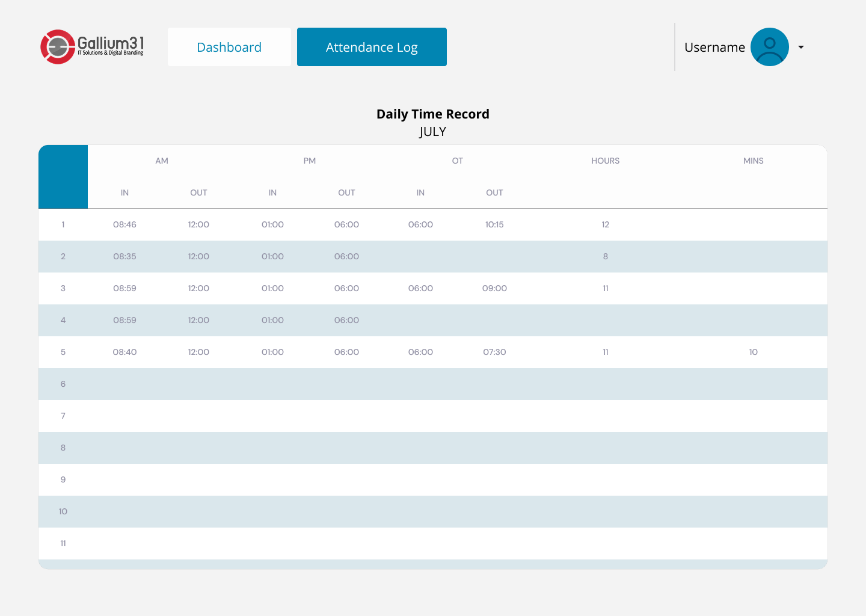The width and height of the screenshot is (866, 616).
Task: Select the person icon in the header
Action: 769,46
